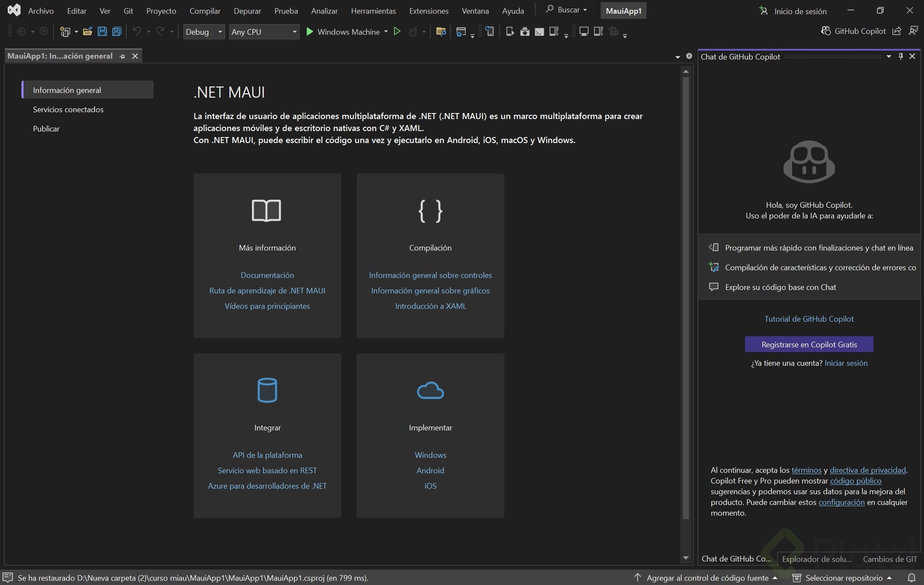Start without debugging using hollow play icon
The height and width of the screenshot is (585, 924).
click(397, 32)
